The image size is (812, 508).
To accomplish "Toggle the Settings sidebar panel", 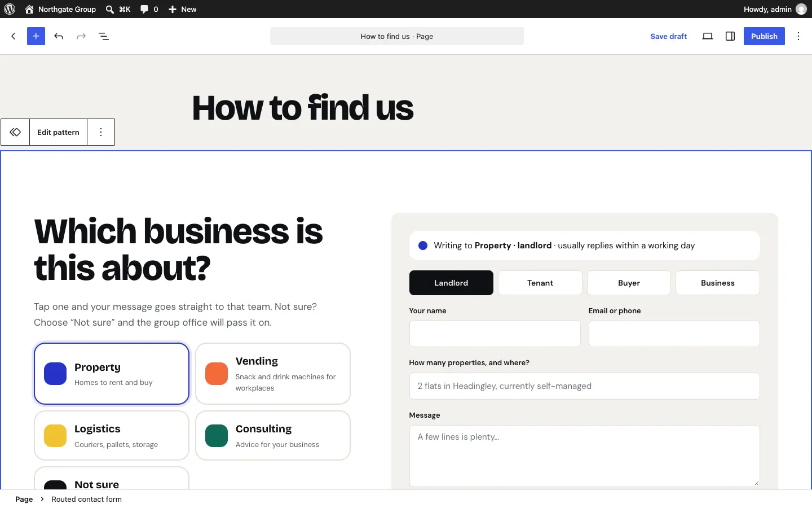I will pyautogui.click(x=730, y=36).
